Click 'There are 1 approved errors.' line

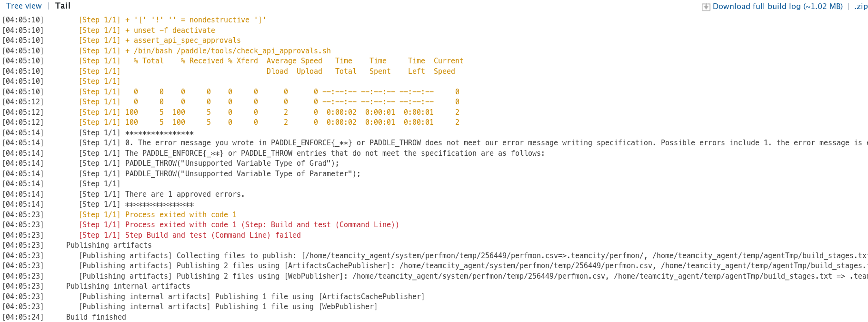tap(161, 194)
